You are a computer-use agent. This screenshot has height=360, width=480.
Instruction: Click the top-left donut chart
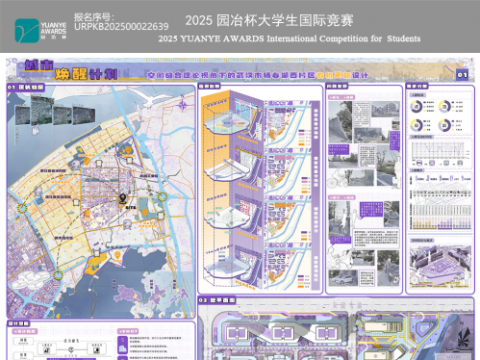[x=416, y=107]
